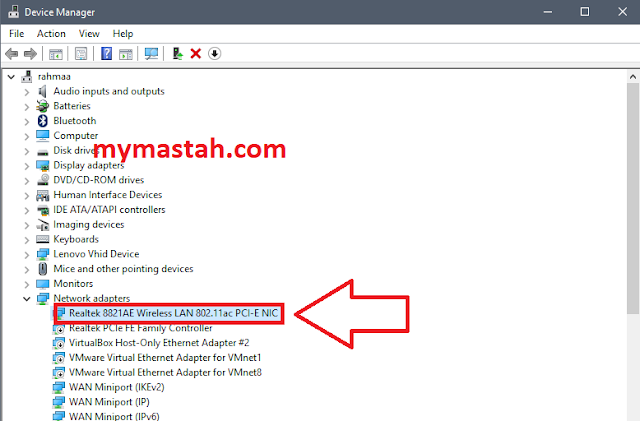Click the Forward arrow toolbar icon
Screen dimensions: 640x421
30,53
